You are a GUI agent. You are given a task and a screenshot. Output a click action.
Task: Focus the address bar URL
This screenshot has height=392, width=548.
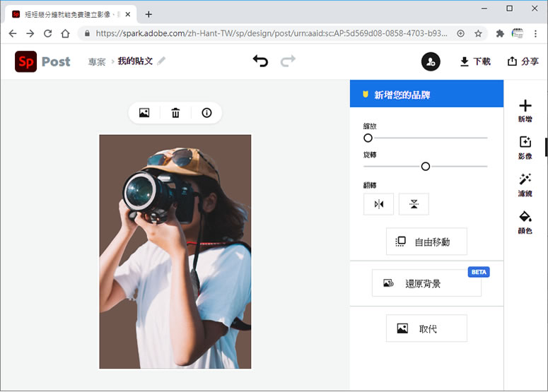pos(272,33)
